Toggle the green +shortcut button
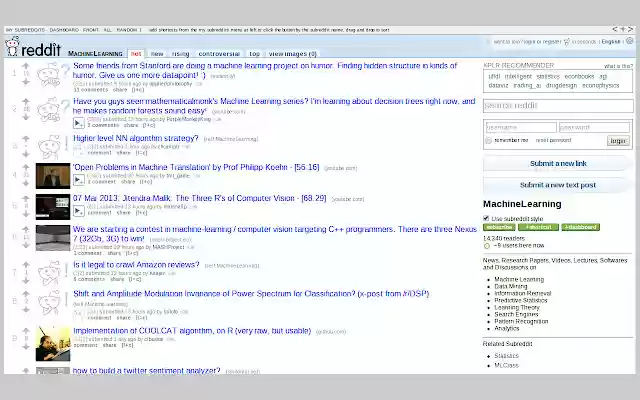The image size is (640, 400). 538,227
